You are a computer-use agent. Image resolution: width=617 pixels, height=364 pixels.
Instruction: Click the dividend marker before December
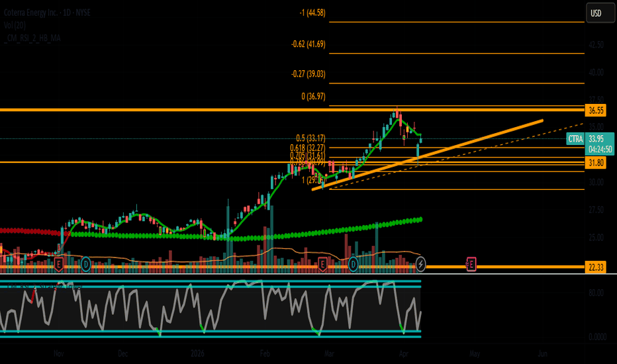(x=86, y=264)
